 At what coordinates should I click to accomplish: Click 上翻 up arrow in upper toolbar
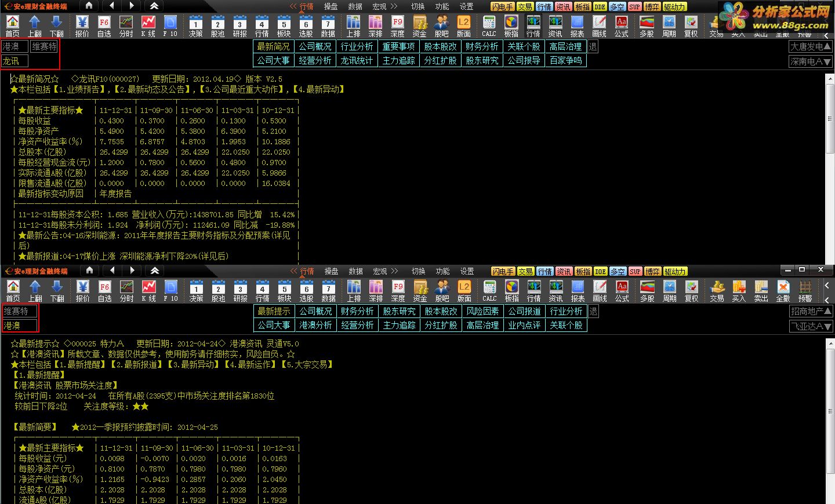pos(35,26)
